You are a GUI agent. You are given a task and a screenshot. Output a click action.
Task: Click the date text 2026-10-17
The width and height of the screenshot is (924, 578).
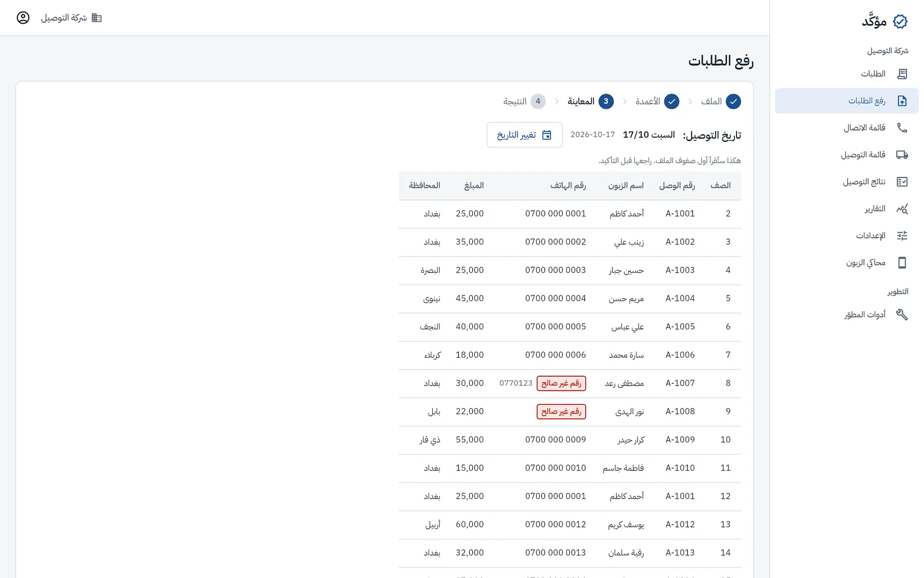point(592,135)
